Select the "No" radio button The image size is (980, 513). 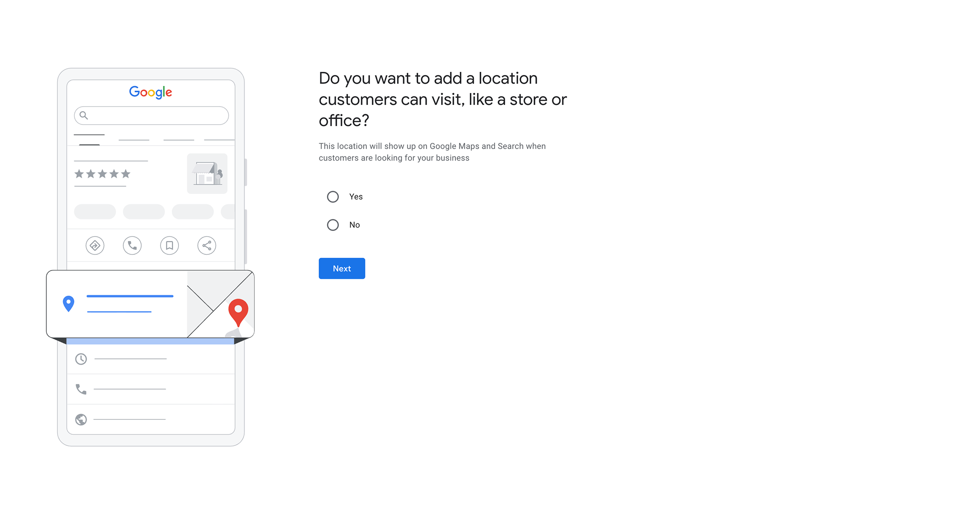(x=333, y=225)
